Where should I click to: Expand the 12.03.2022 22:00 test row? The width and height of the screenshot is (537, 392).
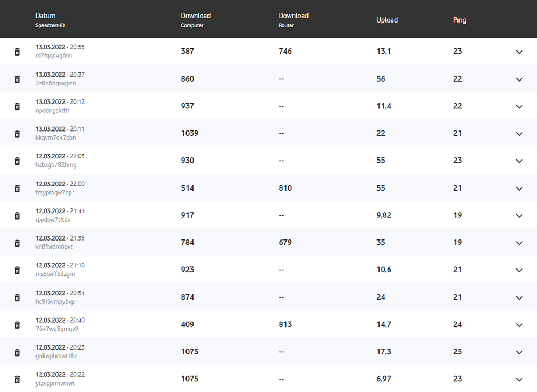point(519,188)
